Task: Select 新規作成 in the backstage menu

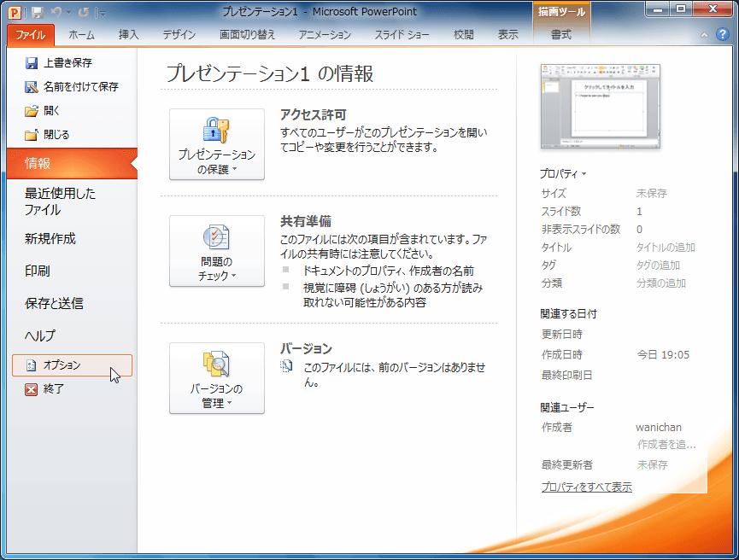Action: pyautogui.click(x=72, y=239)
